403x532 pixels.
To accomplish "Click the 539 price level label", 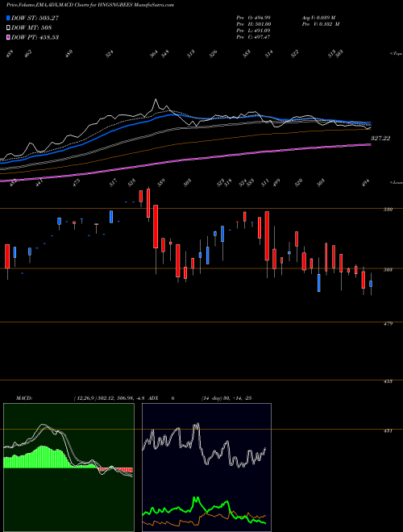I will pyautogui.click(x=389, y=210).
